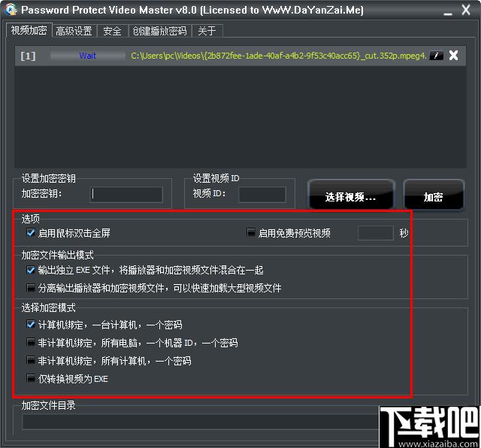Focus the 加密密钥 input field
Screen dimensions: 481x448
126,195
